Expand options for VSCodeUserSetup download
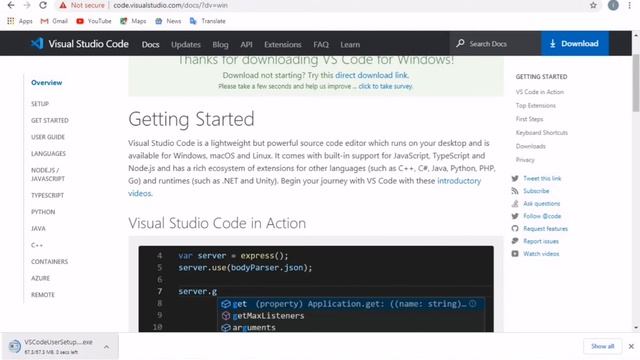Screen dimensions: 640x360 [107, 347]
